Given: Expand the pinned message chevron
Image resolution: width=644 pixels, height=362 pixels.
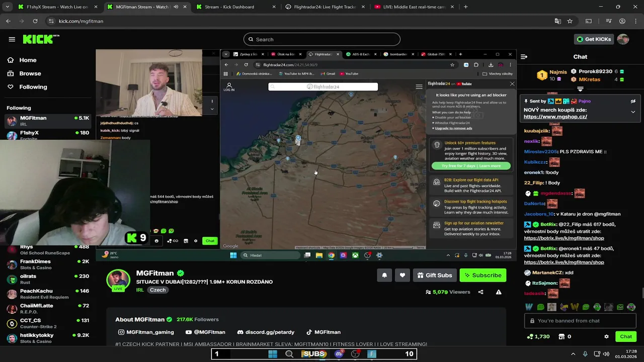Looking at the screenshot, I should [x=633, y=112].
